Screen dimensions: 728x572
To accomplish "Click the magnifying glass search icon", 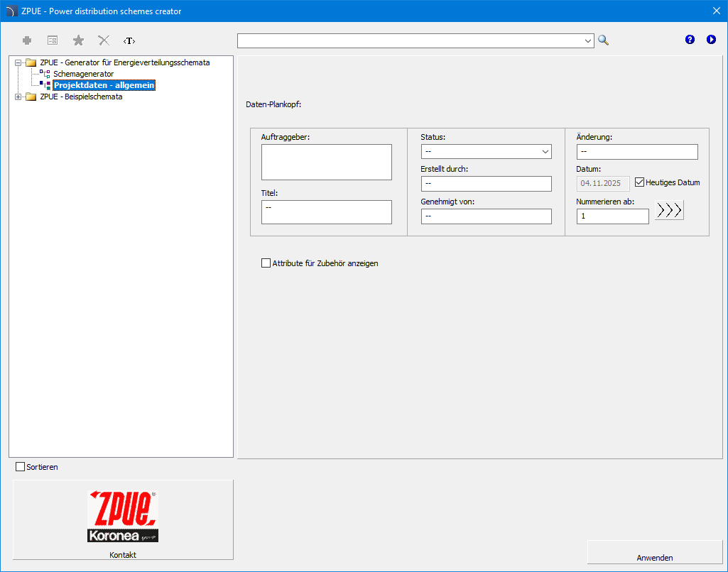I will [603, 40].
